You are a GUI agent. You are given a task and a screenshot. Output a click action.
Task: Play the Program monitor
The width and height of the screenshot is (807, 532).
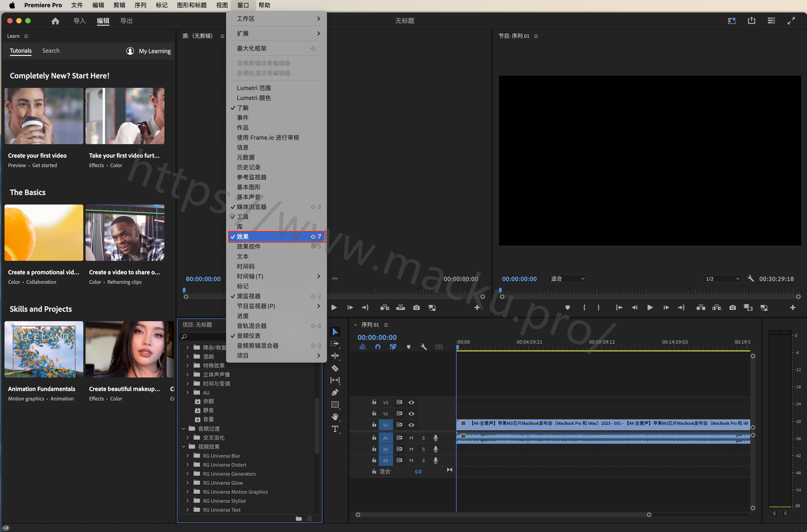[x=650, y=307]
